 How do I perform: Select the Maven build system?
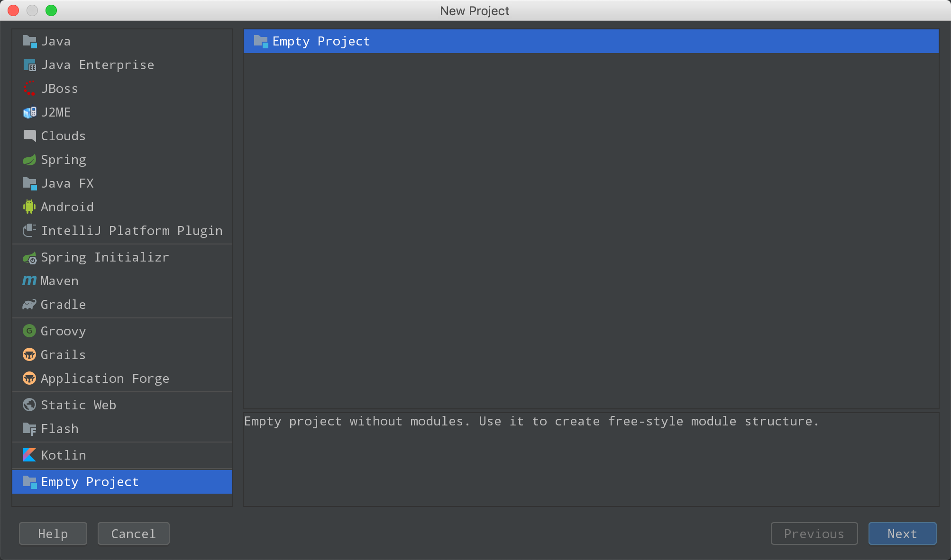point(59,281)
